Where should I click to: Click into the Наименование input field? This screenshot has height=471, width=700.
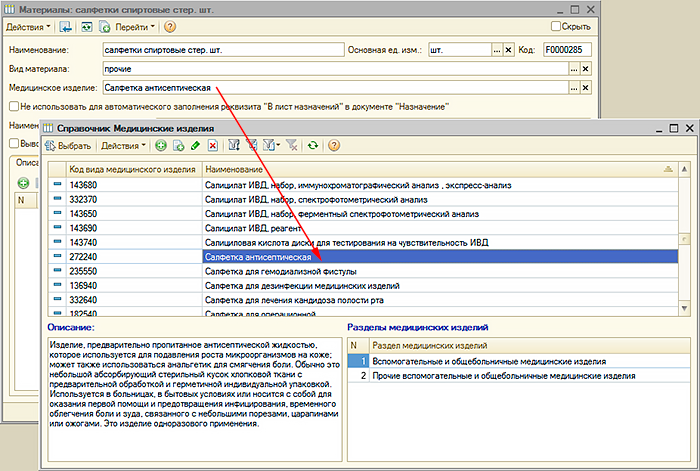click(220, 49)
